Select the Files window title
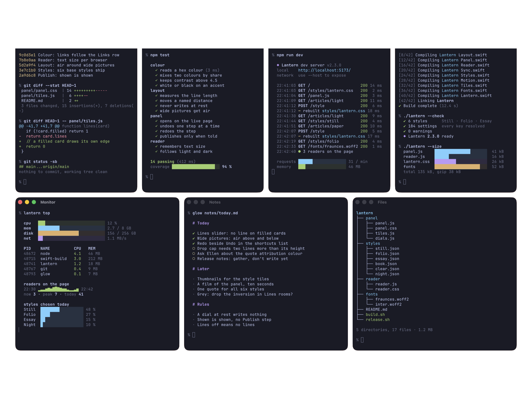Viewport: 532px width, 399px height. pos(382,202)
